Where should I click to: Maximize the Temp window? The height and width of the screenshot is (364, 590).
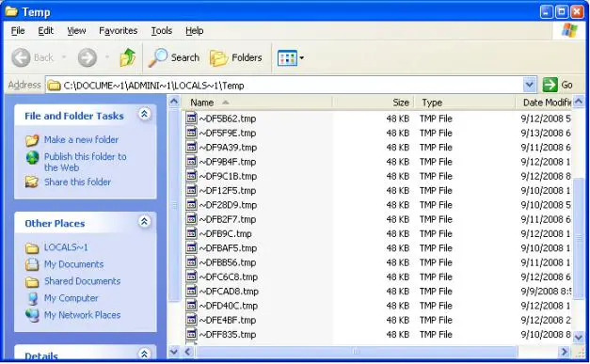coord(562,11)
